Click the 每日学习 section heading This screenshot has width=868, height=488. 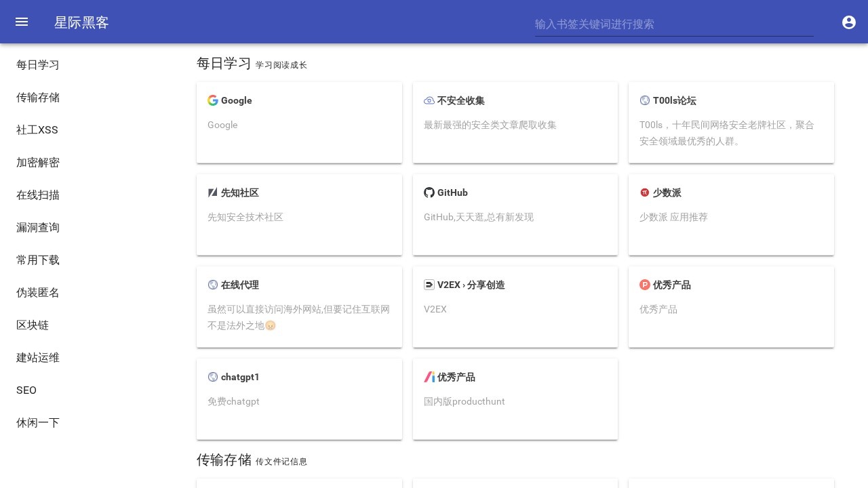tap(224, 63)
